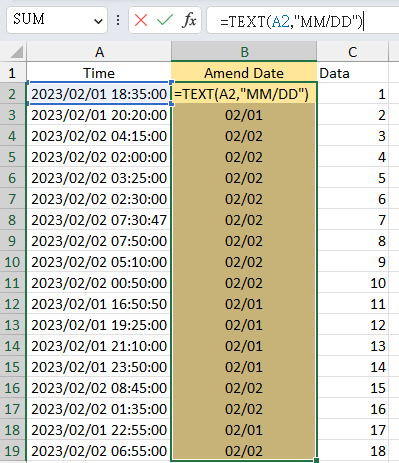Select cell with 2023/02/01 20:20:00
The width and height of the screenshot is (399, 463).
(99, 115)
